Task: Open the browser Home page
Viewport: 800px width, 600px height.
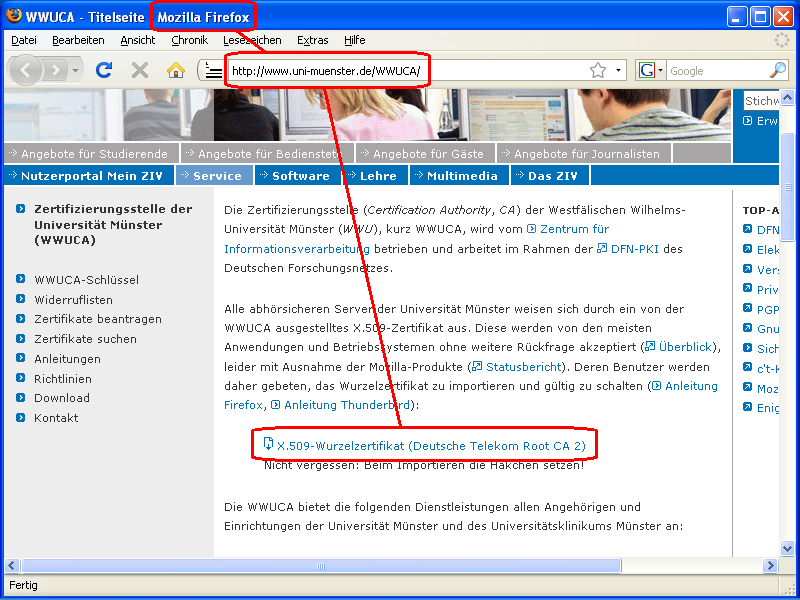Action: 173,71
